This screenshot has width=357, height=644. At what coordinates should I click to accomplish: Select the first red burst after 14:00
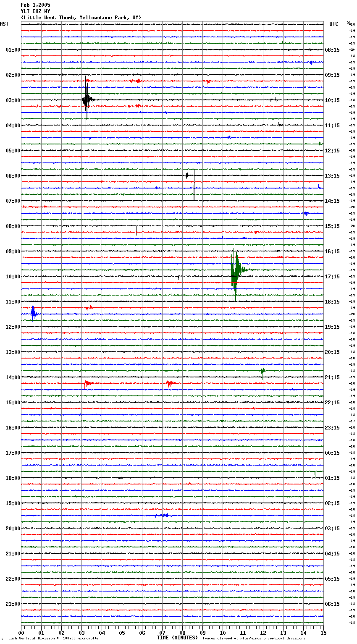tap(87, 383)
